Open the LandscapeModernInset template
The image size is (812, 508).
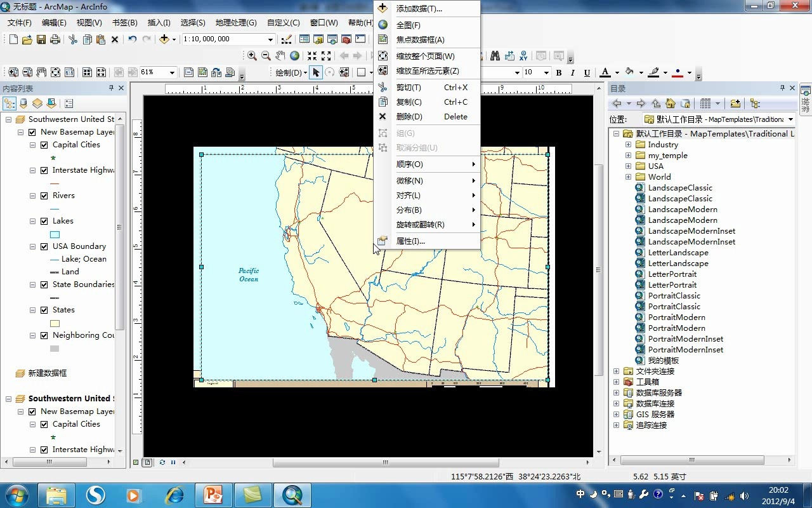pyautogui.click(x=691, y=231)
